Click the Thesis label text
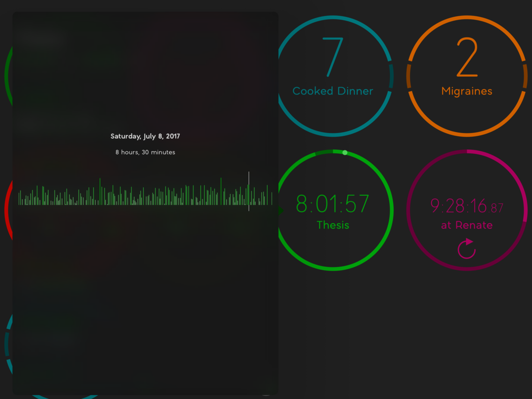This screenshot has width=532, height=399. click(x=333, y=225)
